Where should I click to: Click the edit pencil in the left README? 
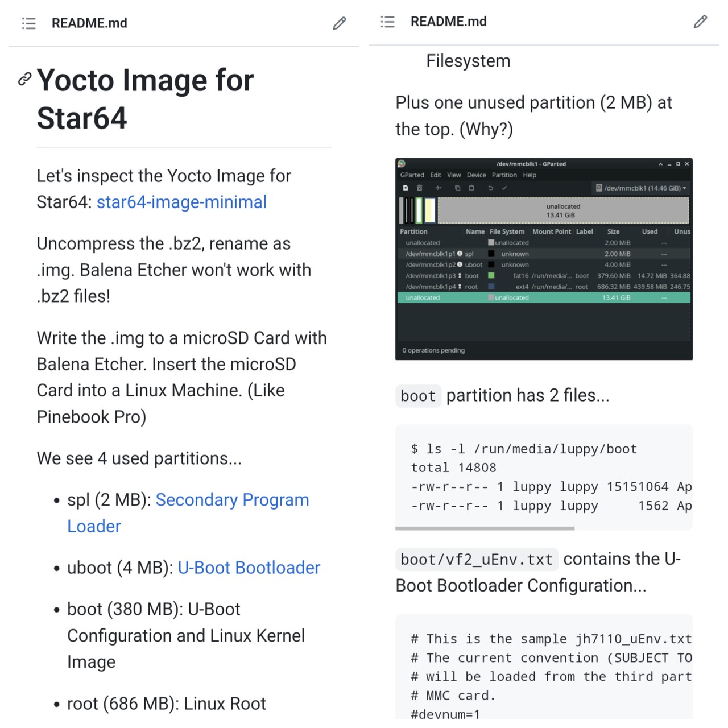pyautogui.click(x=340, y=23)
